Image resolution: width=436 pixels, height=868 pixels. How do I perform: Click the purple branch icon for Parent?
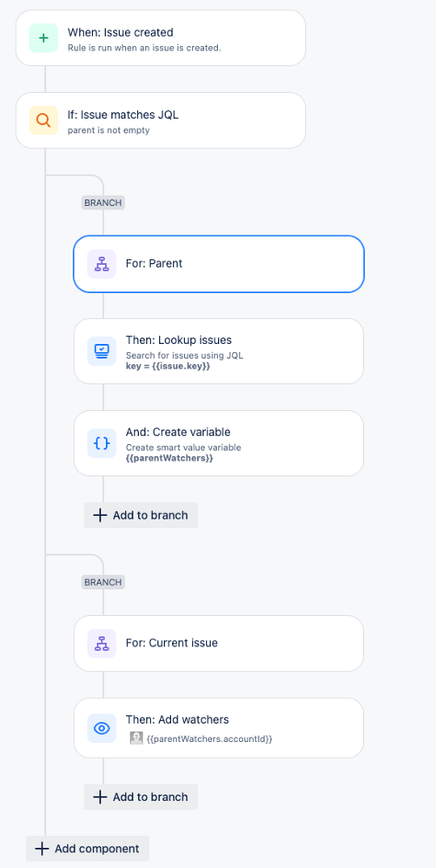(102, 264)
